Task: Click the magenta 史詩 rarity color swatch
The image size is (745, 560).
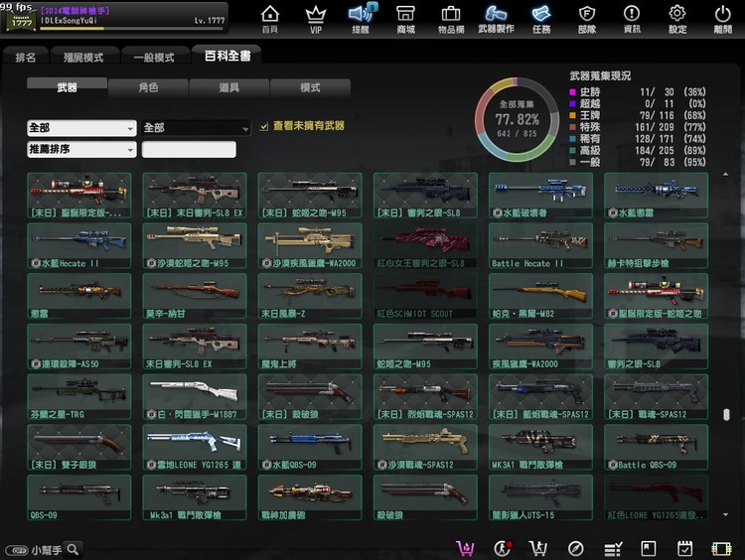Action: coord(572,92)
